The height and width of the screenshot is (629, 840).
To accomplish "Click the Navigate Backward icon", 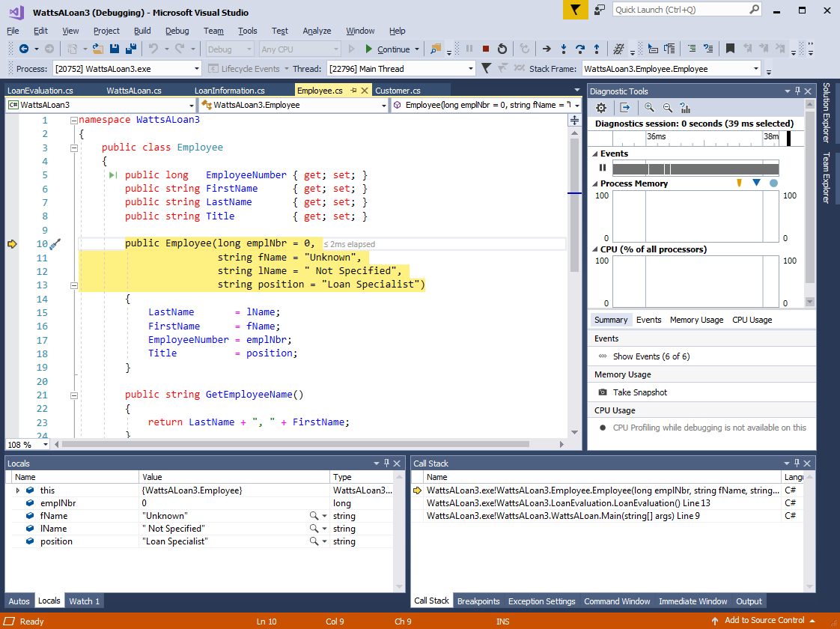I will tap(24, 49).
